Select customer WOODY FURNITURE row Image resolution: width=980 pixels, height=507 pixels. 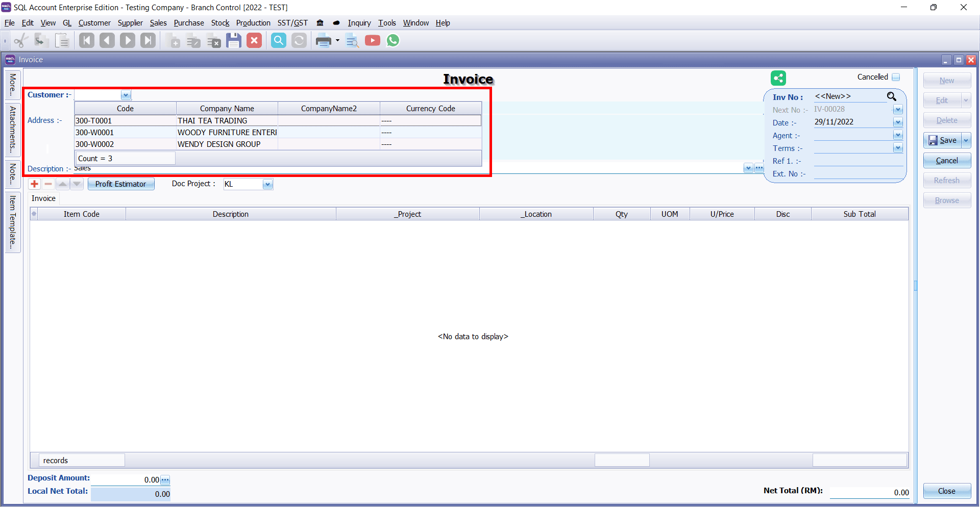tap(278, 133)
